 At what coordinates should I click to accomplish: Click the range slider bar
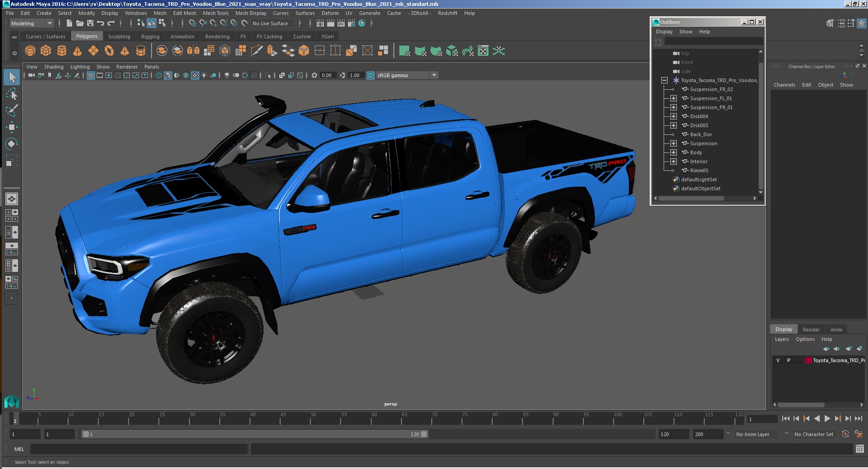pyautogui.click(x=254, y=434)
